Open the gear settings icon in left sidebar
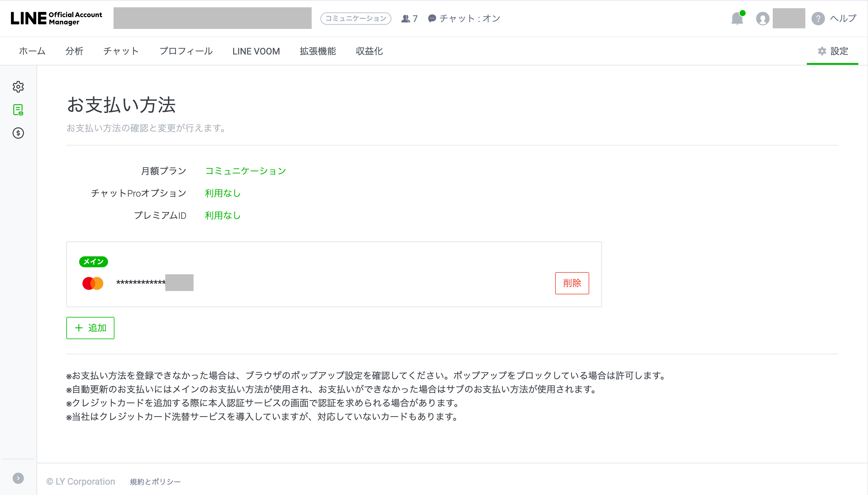 coord(18,87)
